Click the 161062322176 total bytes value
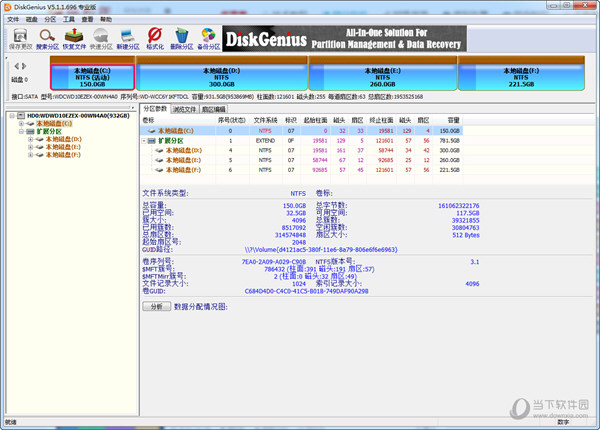Screen dimensions: 600x430 (x=458, y=206)
